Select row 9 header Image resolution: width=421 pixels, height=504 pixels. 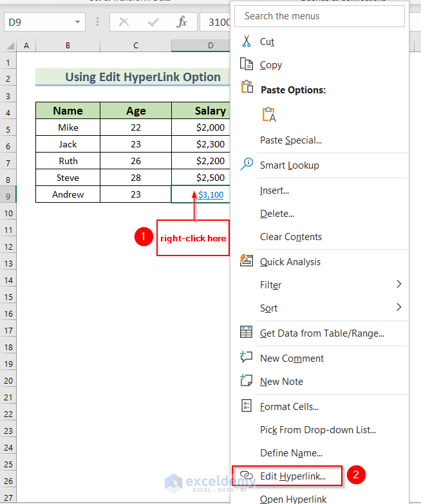point(8,196)
